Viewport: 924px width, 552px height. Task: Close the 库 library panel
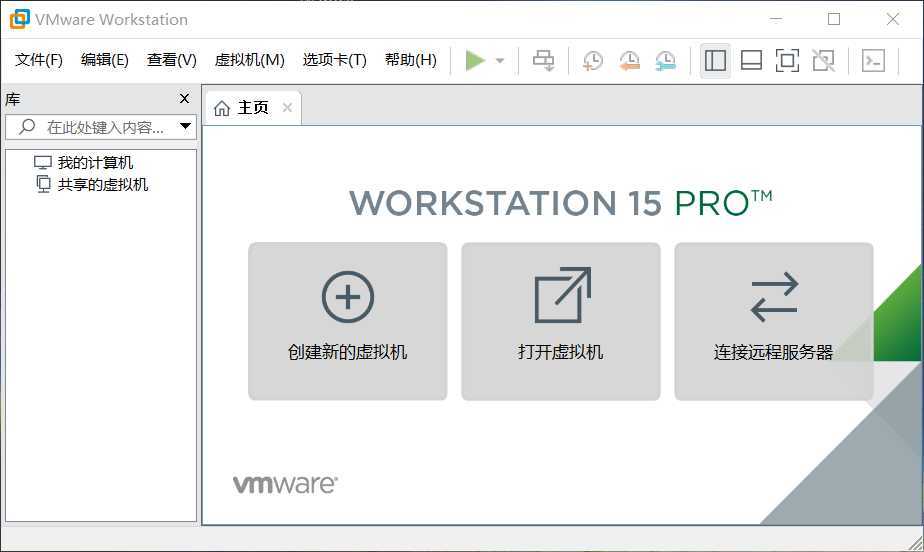tap(184, 98)
